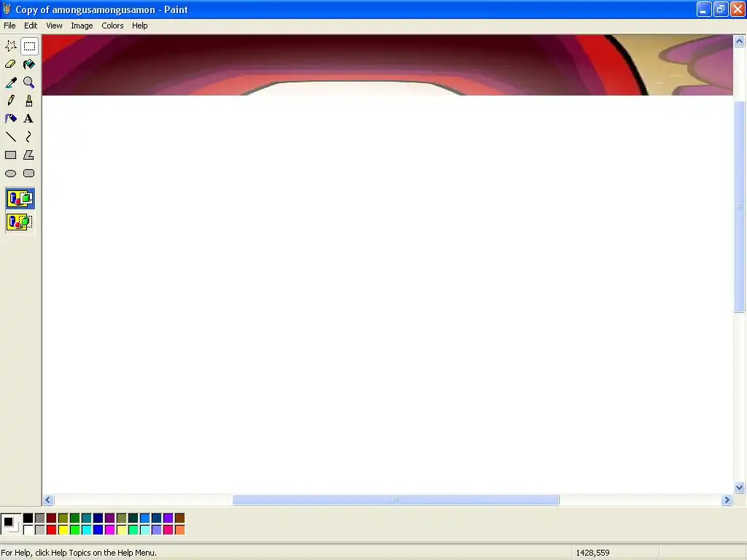Choose the Line tool
Screen dimensions: 747x560
10,137
